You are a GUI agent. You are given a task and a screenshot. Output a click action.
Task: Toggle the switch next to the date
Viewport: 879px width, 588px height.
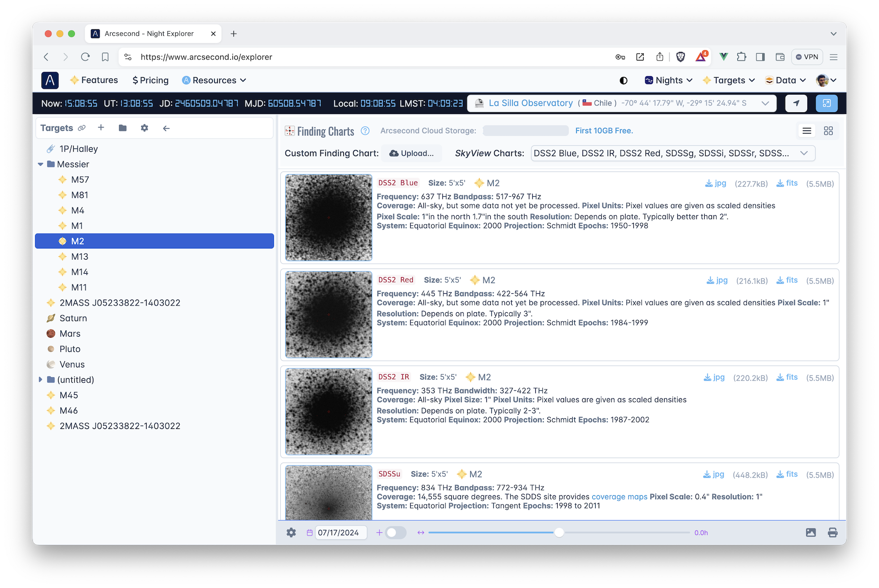click(396, 532)
